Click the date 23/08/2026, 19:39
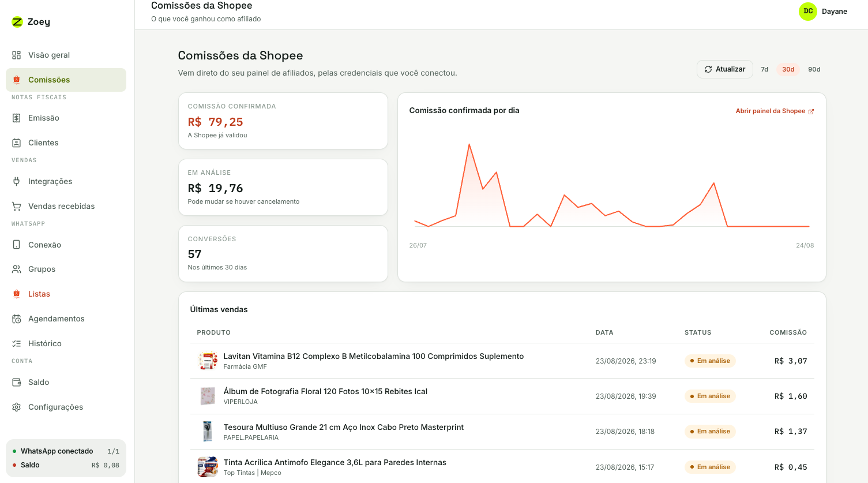Viewport: 868px width, 483px height. pos(626,396)
